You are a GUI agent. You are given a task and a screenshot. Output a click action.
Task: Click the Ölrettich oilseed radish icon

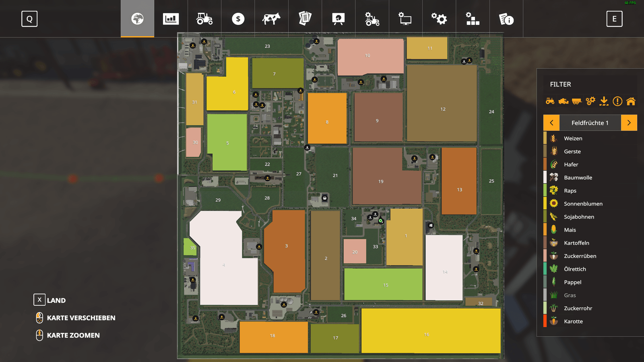(554, 269)
